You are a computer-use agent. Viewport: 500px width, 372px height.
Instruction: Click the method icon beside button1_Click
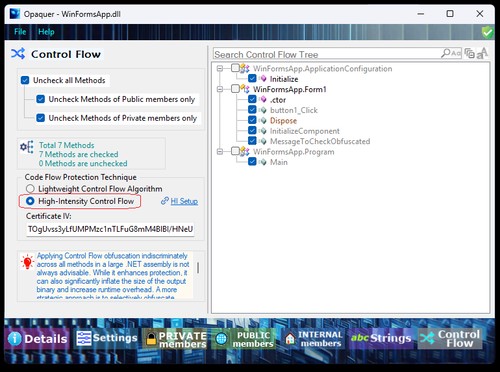[263, 110]
